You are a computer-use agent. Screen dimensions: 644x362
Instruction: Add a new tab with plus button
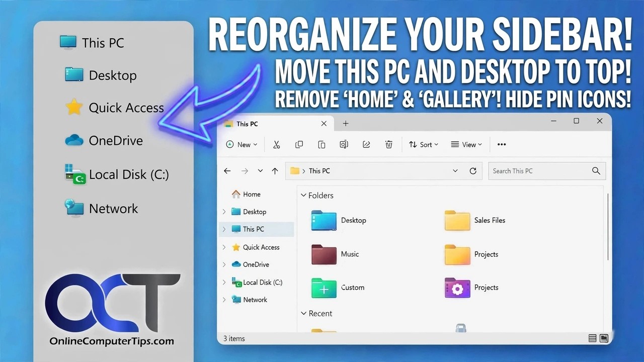[x=346, y=124]
